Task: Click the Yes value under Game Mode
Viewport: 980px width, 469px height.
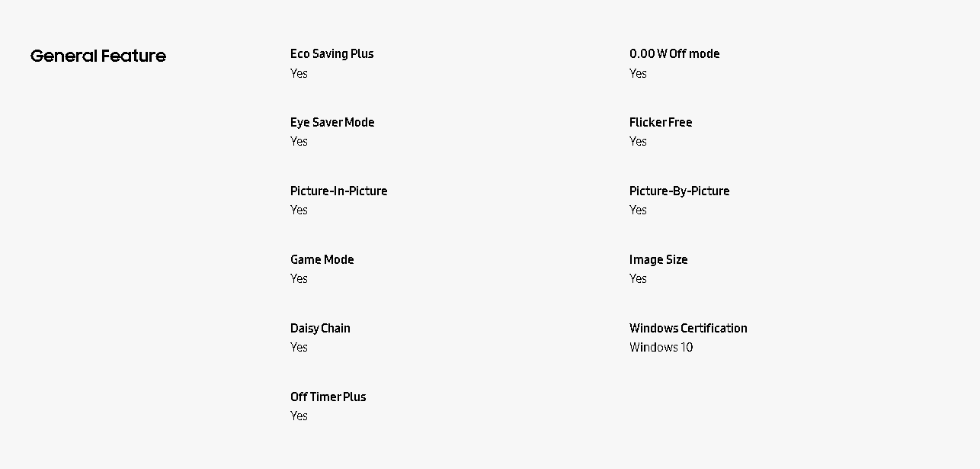Action: pyautogui.click(x=299, y=278)
